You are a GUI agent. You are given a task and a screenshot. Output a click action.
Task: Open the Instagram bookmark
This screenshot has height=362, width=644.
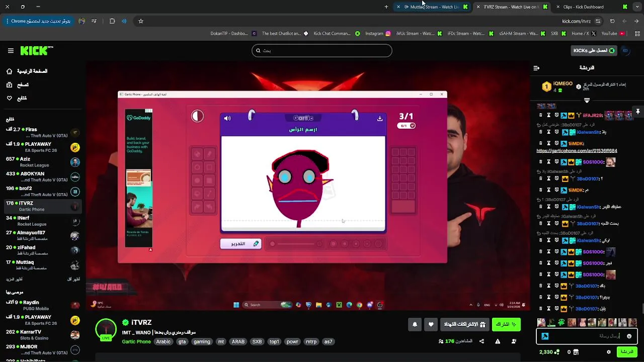pyautogui.click(x=378, y=34)
